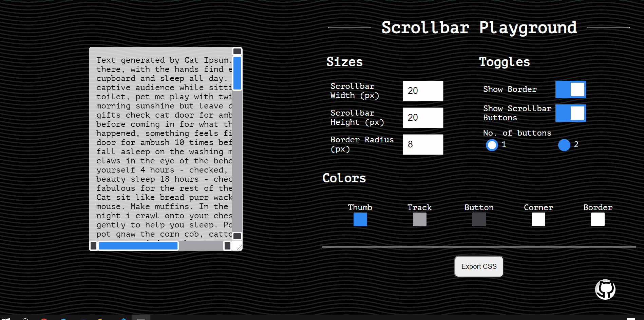Launch Chrome from the taskbar

point(45,319)
